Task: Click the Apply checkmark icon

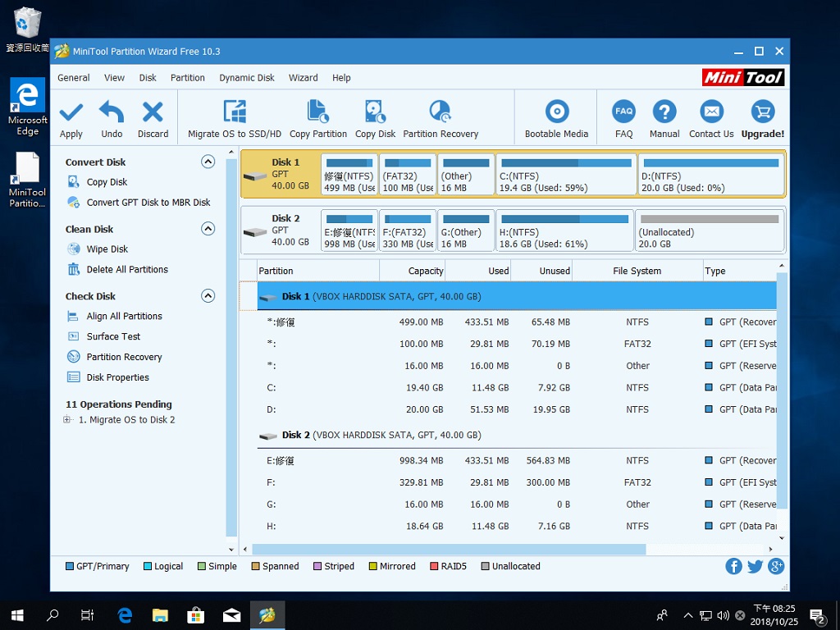Action: tap(71, 112)
